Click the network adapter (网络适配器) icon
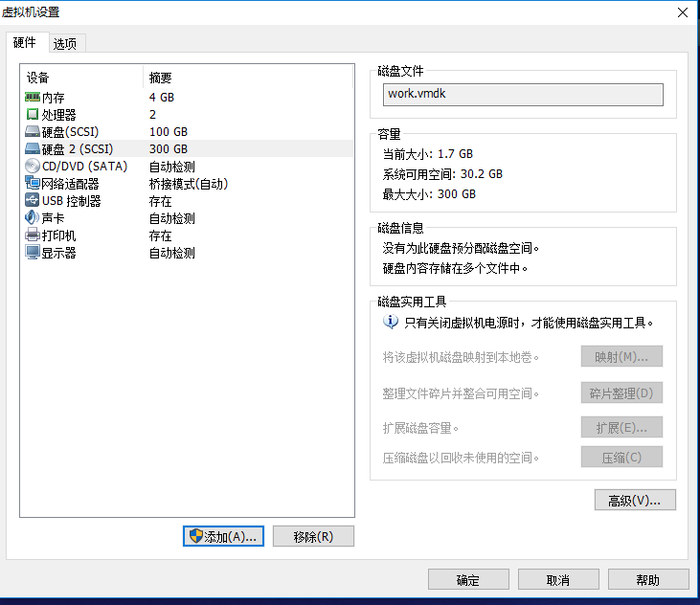The image size is (700, 605). click(x=33, y=183)
